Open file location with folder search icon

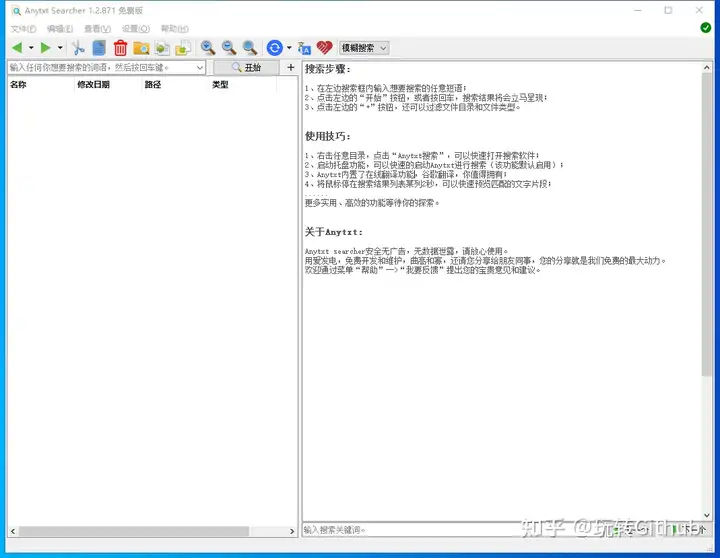tap(141, 48)
